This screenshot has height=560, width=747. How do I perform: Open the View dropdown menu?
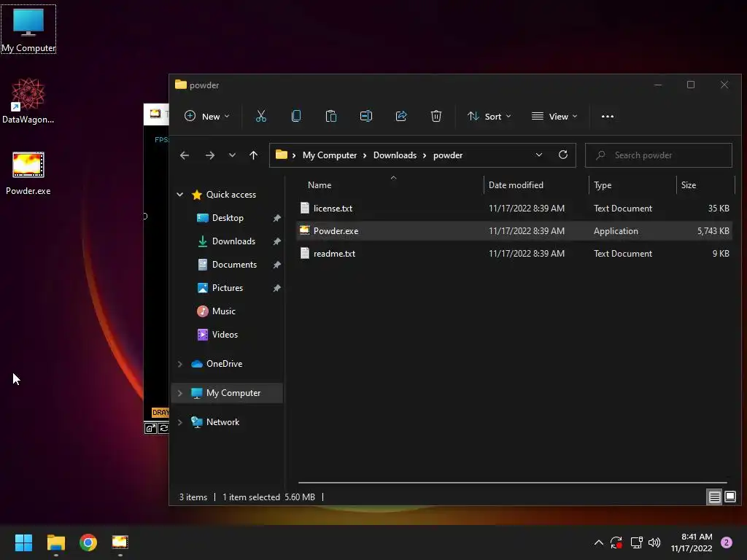(554, 116)
